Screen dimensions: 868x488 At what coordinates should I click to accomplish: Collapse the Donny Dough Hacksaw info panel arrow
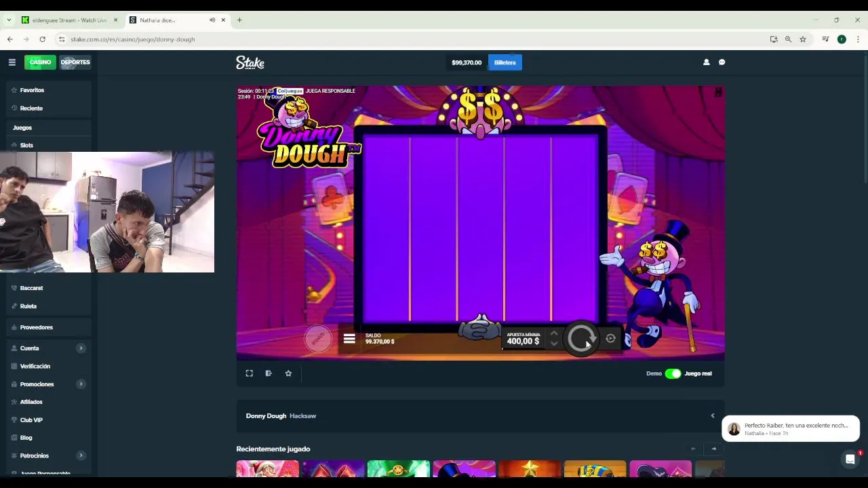(712, 416)
